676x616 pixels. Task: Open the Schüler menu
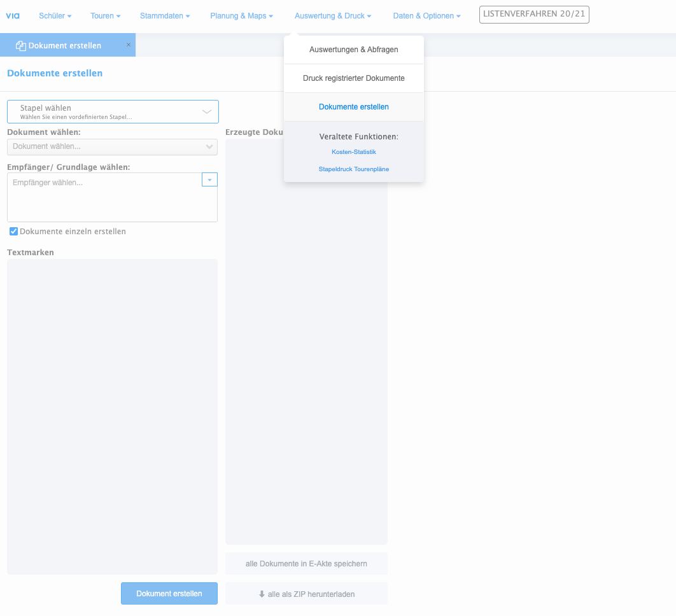pyautogui.click(x=55, y=16)
